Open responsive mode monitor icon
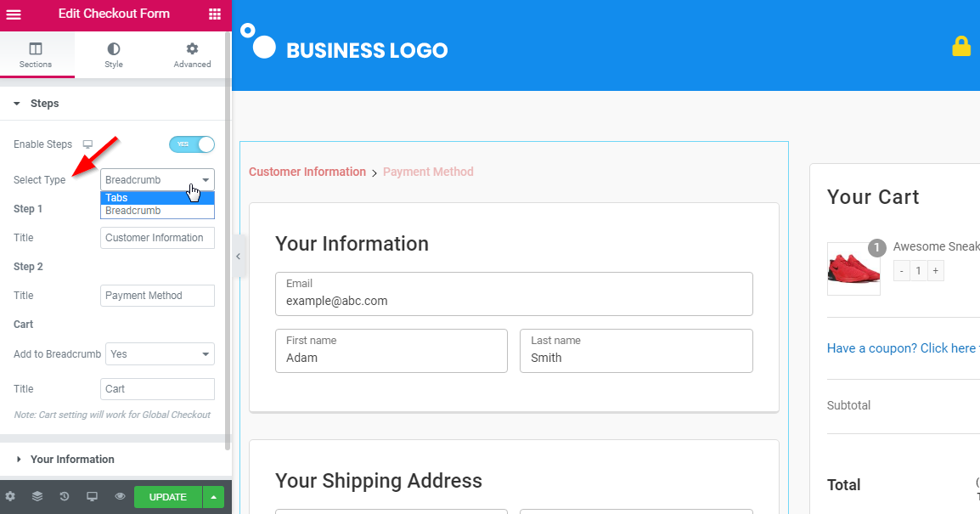The image size is (980, 514). coord(92,496)
